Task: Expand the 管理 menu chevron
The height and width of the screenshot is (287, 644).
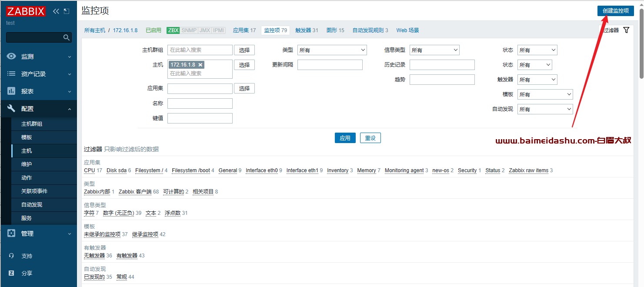Action: pyautogui.click(x=70, y=234)
